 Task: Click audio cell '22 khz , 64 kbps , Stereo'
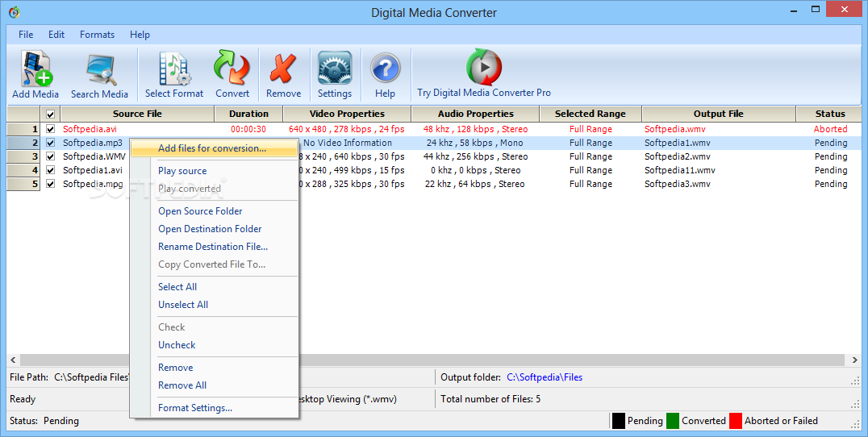475,184
